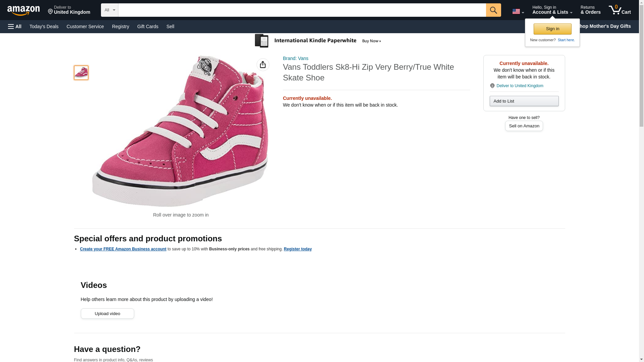Open the Brand: Vans link
The height and width of the screenshot is (362, 644).
[x=295, y=58]
